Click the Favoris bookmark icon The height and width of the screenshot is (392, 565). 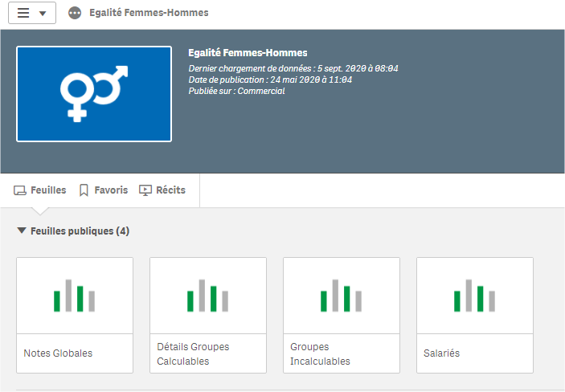click(x=84, y=190)
